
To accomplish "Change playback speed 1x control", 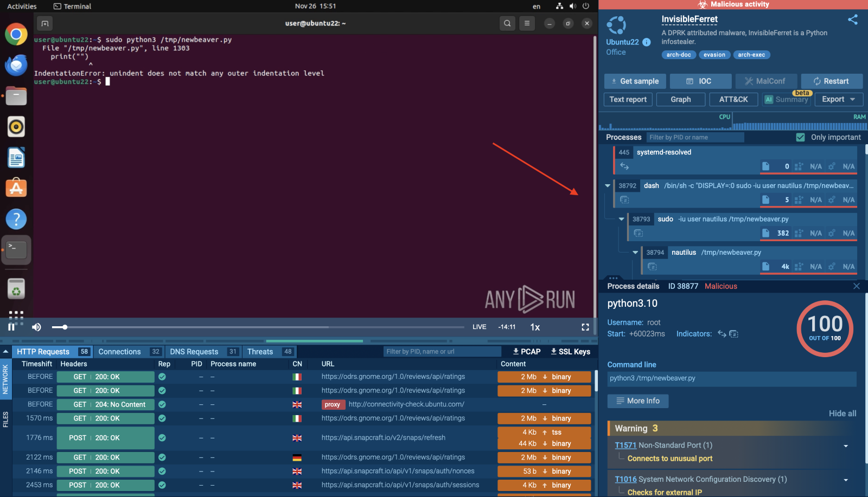I will [x=535, y=327].
